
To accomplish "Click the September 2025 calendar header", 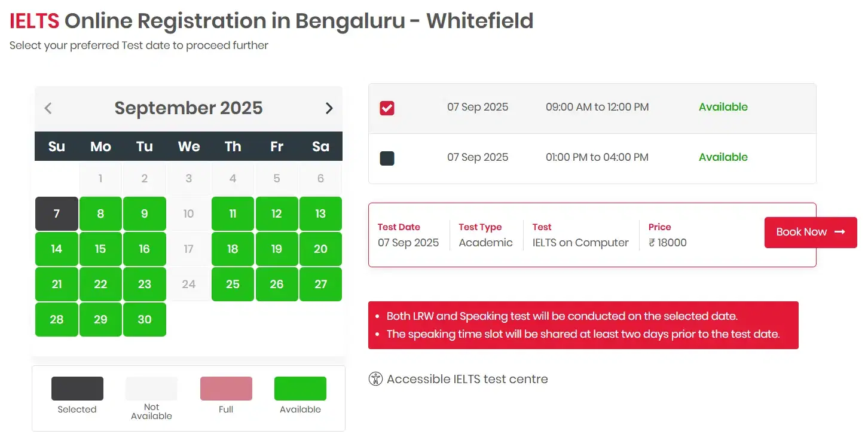I will (188, 108).
